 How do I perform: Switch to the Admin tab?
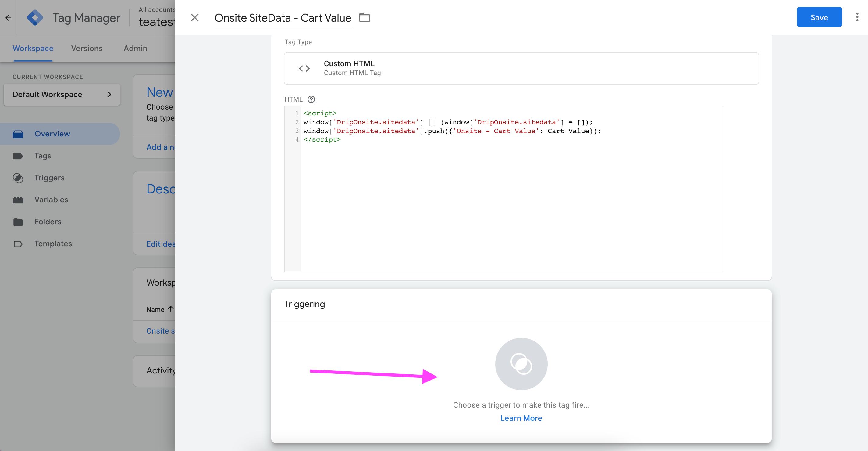(x=135, y=48)
